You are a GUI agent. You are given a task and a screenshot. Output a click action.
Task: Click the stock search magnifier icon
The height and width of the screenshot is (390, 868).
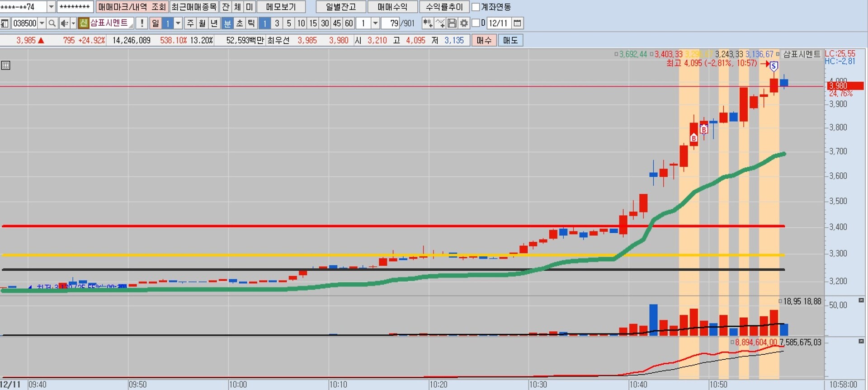[x=52, y=23]
